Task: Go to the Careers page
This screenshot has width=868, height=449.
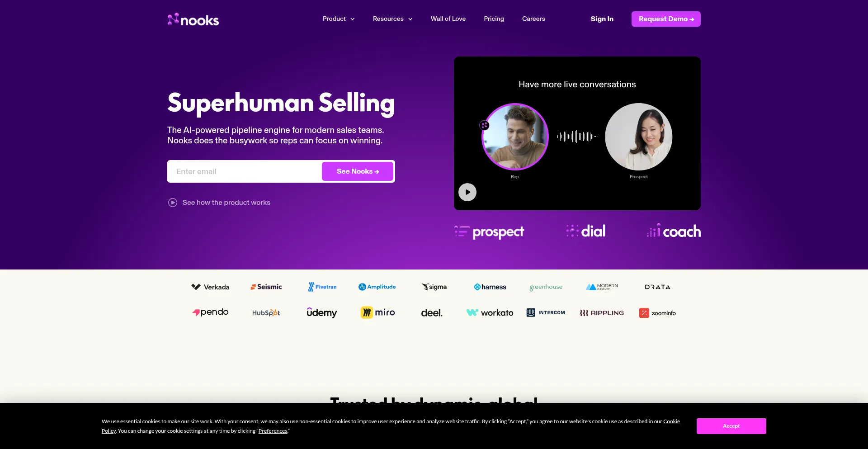Action: [533, 19]
